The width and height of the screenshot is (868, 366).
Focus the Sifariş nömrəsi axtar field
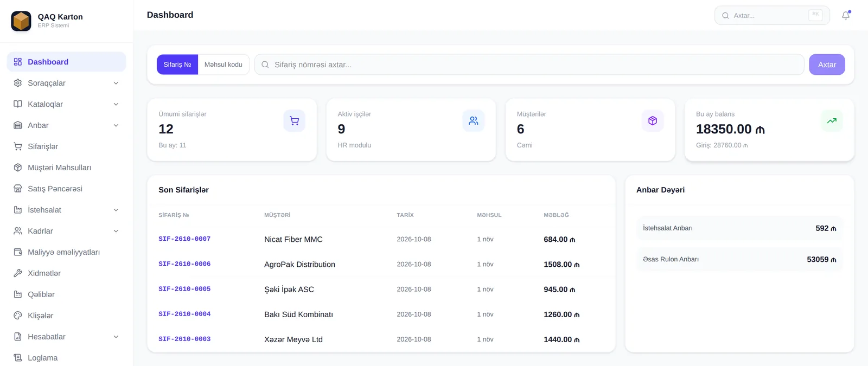[529, 65]
